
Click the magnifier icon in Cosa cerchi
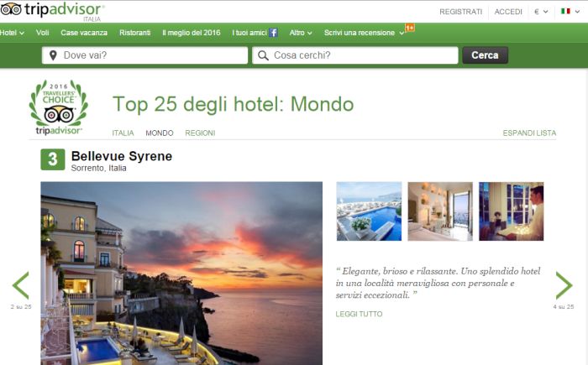pyautogui.click(x=263, y=55)
